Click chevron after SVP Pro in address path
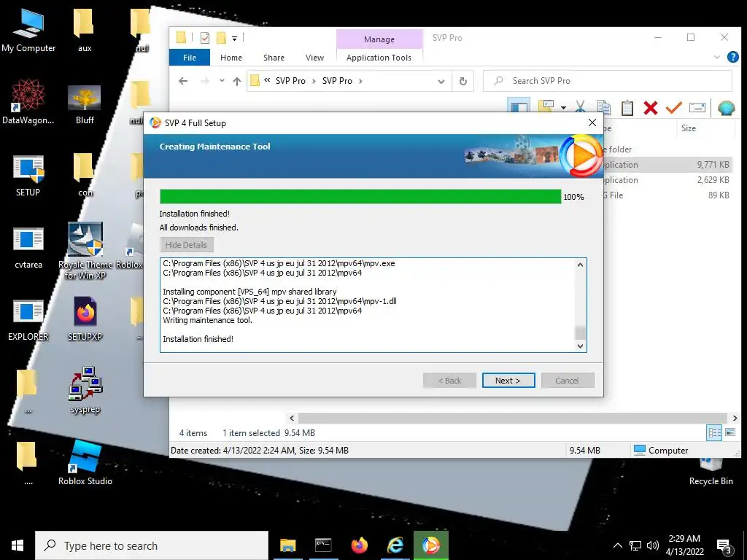The height and width of the screenshot is (560, 747). pyautogui.click(x=360, y=81)
